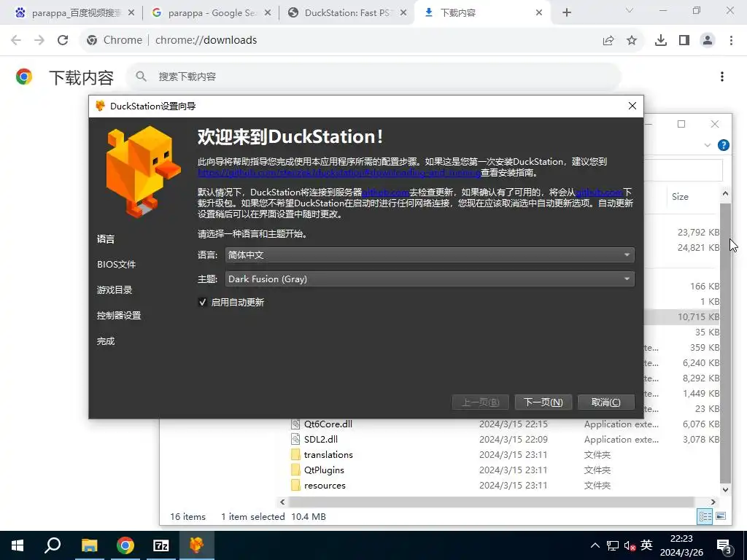The height and width of the screenshot is (560, 747).
Task: Select Qt6Core.dll in the file list
Action: [x=328, y=424]
